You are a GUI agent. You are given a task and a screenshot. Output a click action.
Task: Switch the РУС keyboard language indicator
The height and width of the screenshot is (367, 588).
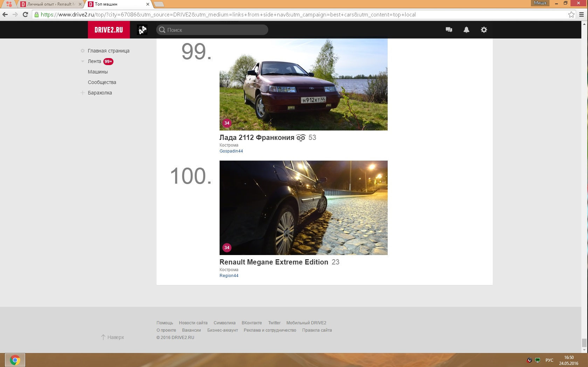coord(549,360)
